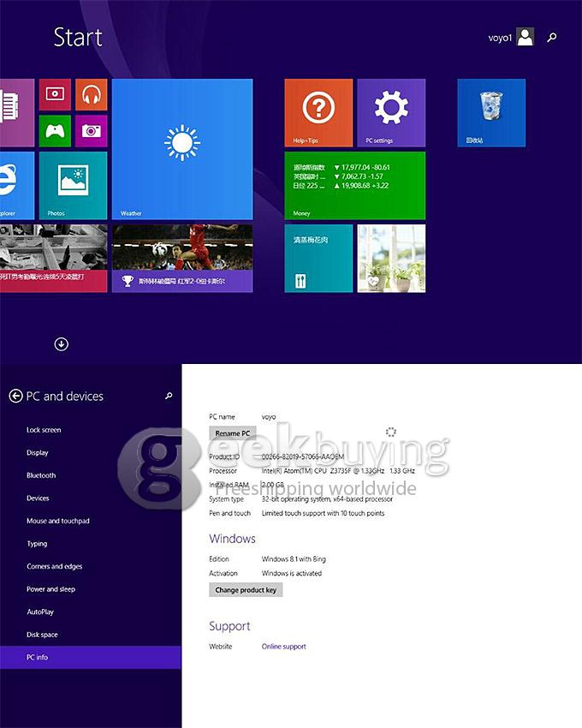Open the Help+Tips tile

[318, 113]
